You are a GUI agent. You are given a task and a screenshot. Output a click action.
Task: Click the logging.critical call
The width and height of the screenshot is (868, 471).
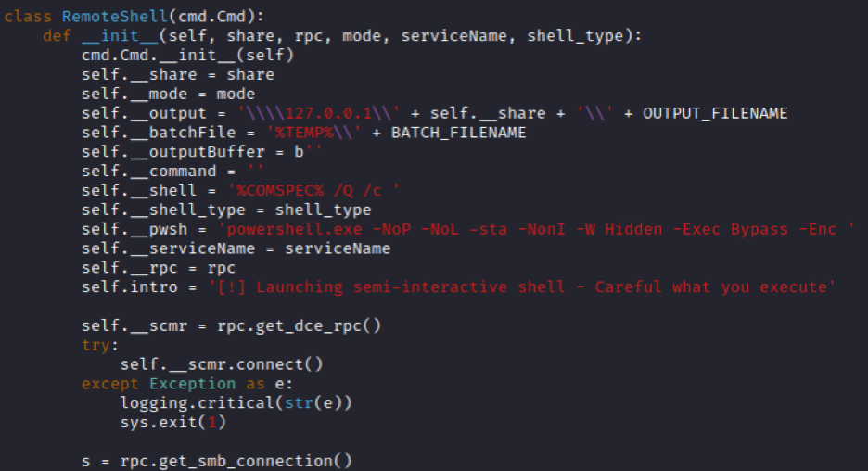236,403
